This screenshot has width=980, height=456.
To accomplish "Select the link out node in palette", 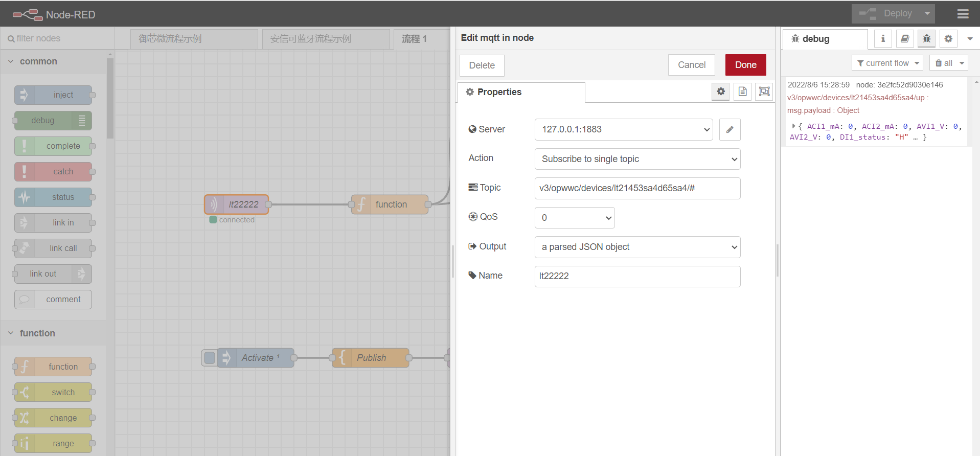I will pos(53,274).
